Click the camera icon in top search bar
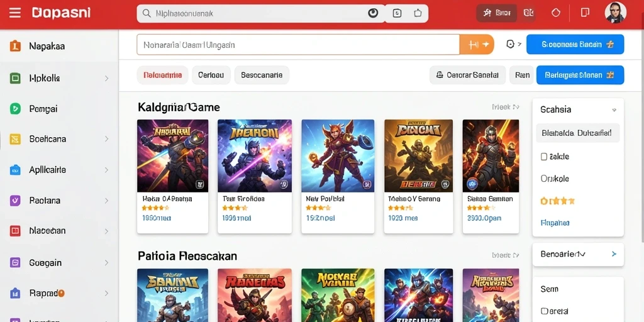 [397, 14]
